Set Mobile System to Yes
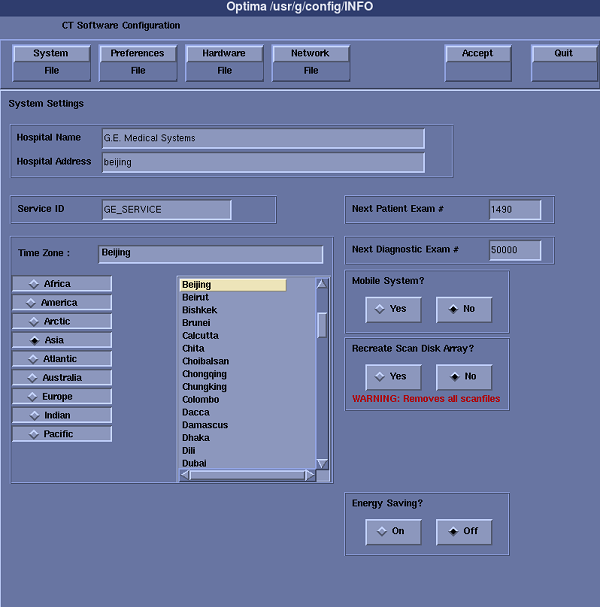This screenshot has height=607, width=600. [x=392, y=310]
